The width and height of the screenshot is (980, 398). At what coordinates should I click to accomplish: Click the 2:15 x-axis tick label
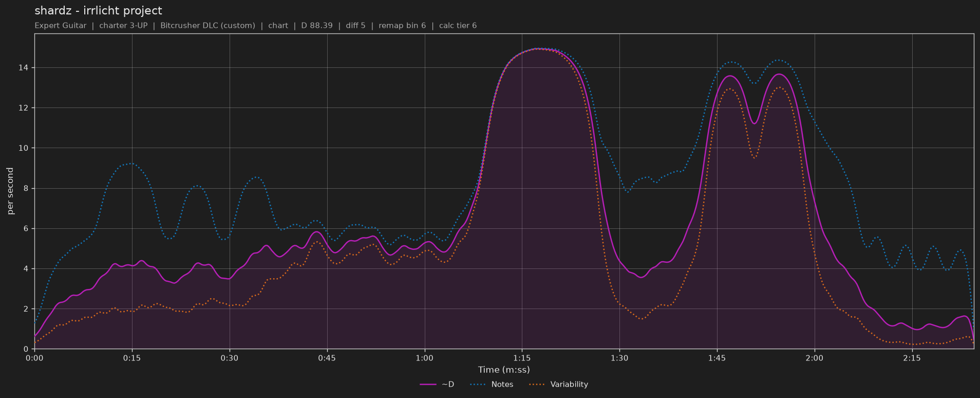(912, 358)
